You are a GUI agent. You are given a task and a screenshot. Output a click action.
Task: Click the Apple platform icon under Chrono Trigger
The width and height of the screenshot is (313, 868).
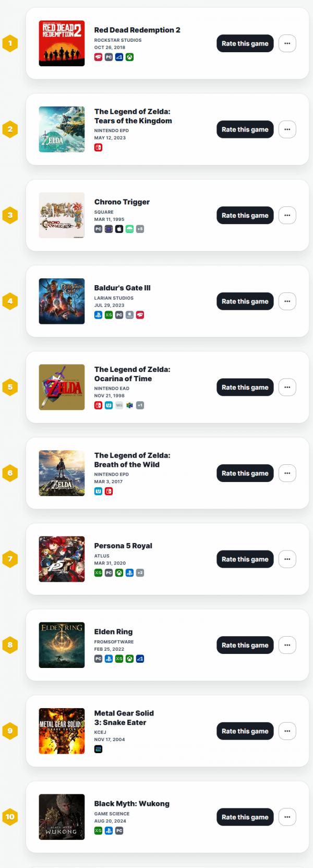(x=119, y=229)
